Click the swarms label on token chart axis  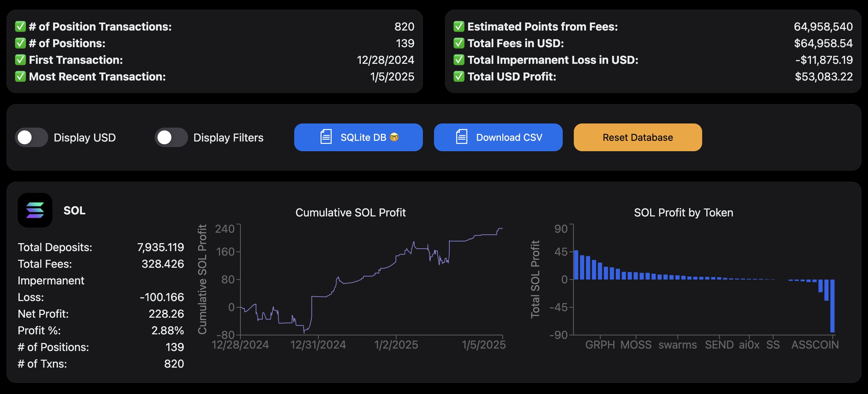tap(678, 345)
